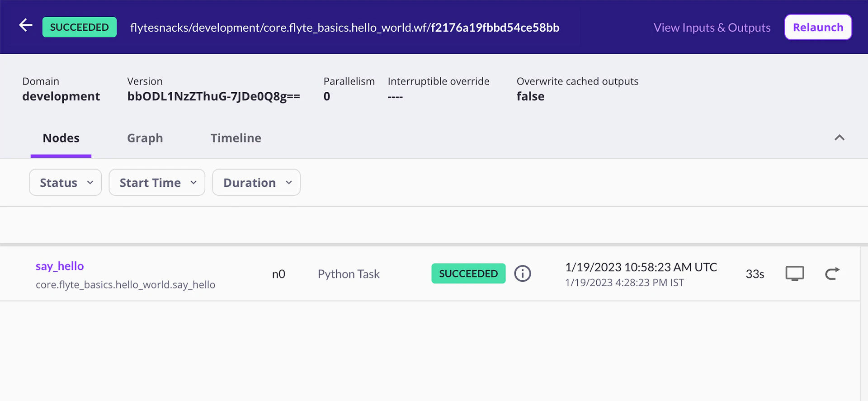868x401 pixels.
Task: Collapse the execution metadata with the up chevron
Action: pyautogui.click(x=839, y=138)
